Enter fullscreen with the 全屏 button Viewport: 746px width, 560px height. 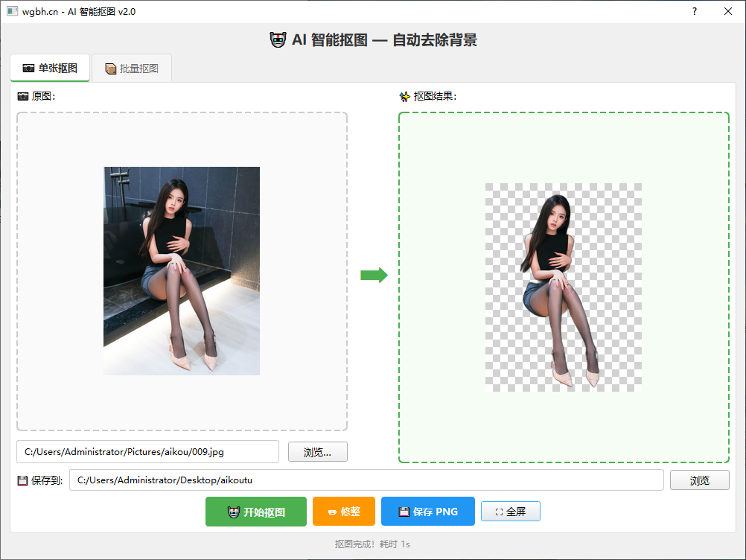pos(511,512)
